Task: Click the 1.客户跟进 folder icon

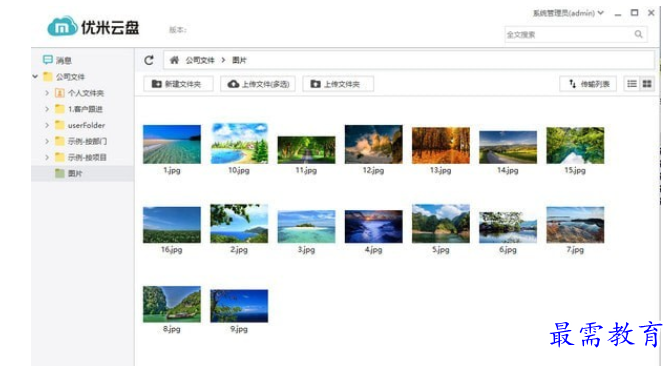Action: 60,109
